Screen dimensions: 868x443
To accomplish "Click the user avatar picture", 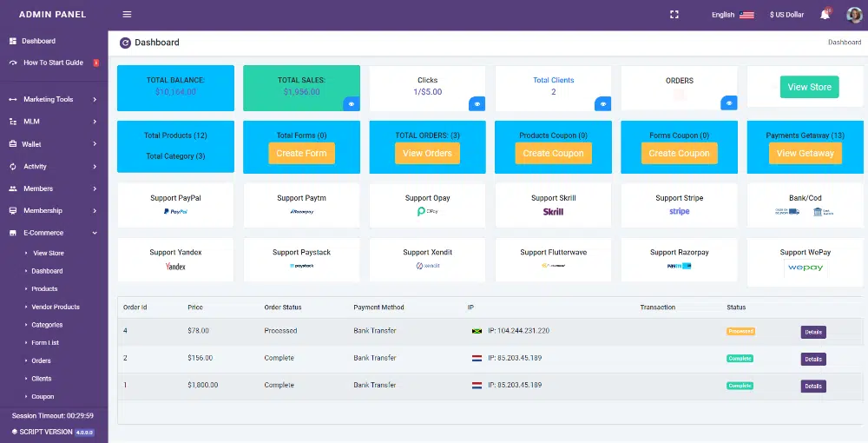I will (853, 15).
